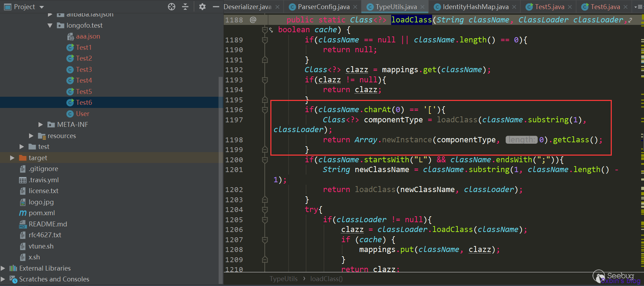644x286 pixels.
Task: Click the collapse all icon in Project panel
Action: pyautogui.click(x=185, y=7)
